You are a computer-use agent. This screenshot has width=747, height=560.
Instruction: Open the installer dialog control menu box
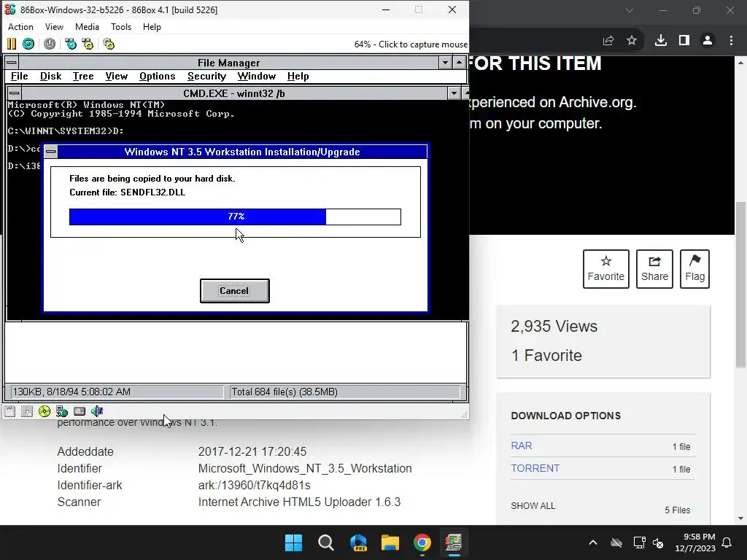[x=51, y=152]
